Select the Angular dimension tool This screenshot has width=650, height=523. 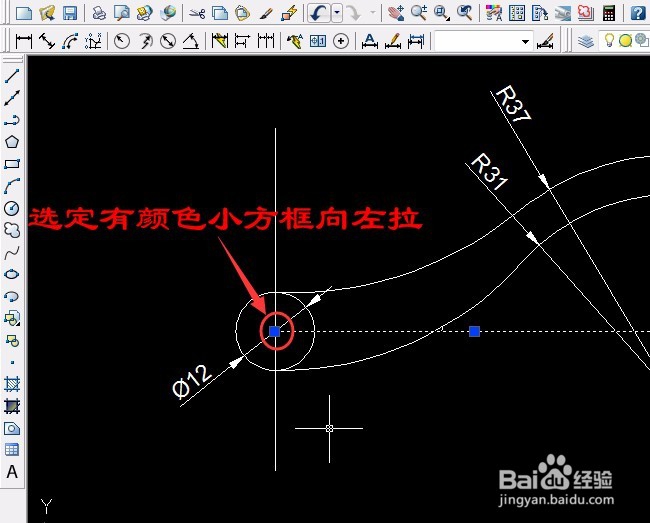click(191, 41)
